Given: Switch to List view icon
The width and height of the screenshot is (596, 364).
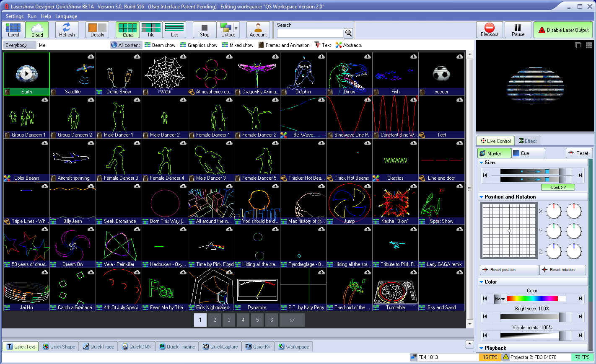Looking at the screenshot, I should click(x=174, y=30).
